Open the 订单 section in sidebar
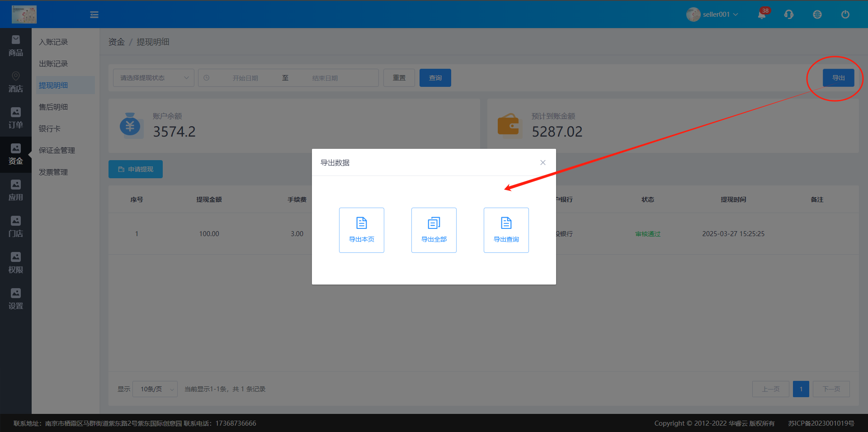The image size is (868, 432). tap(16, 118)
